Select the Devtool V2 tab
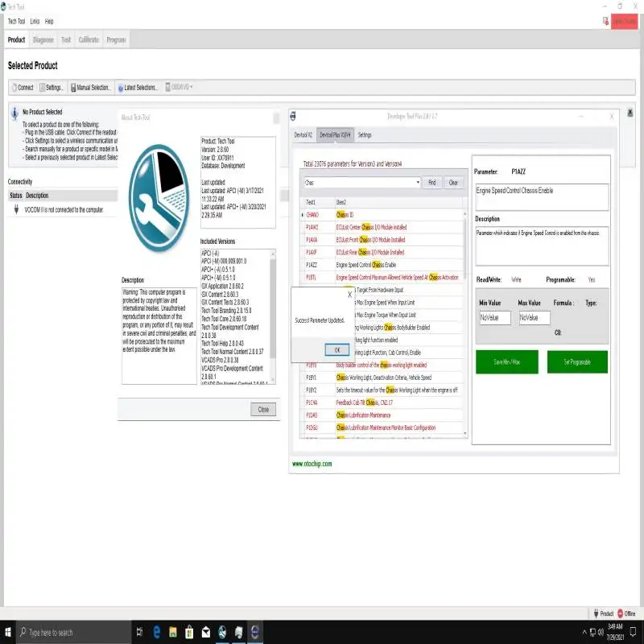 click(x=303, y=134)
